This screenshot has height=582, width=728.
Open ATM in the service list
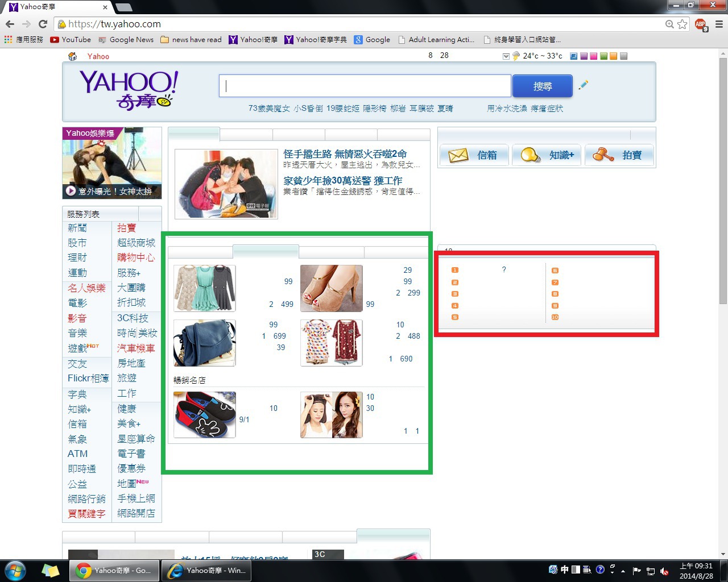click(78, 454)
